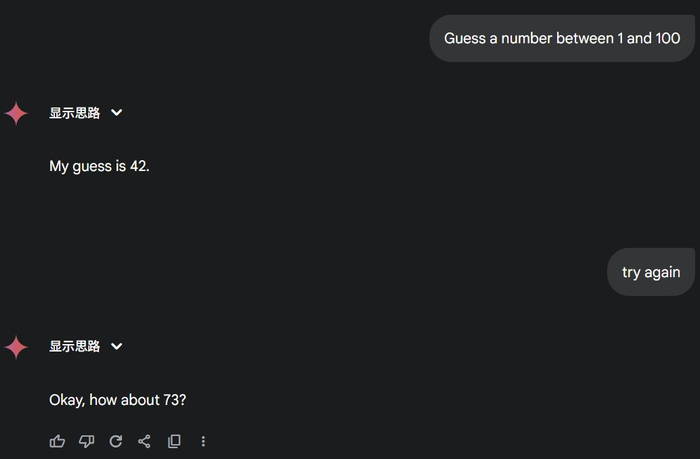Click the word "Guess" in the user prompt
Image resolution: width=700 pixels, height=459 pixels.
466,38
